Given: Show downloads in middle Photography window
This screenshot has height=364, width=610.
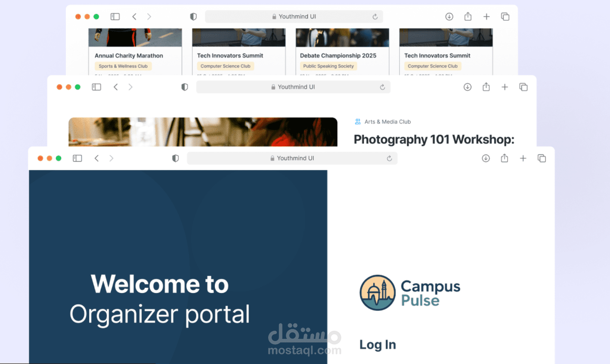Looking at the screenshot, I should [x=468, y=87].
